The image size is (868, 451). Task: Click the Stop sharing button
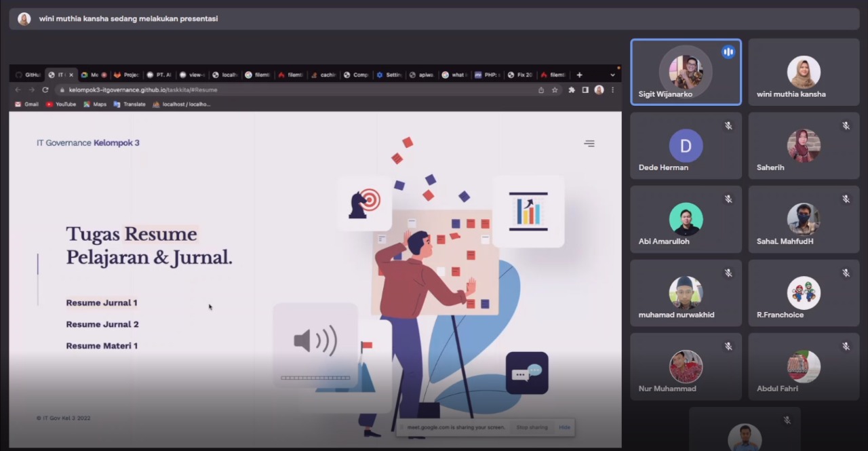pyautogui.click(x=532, y=427)
